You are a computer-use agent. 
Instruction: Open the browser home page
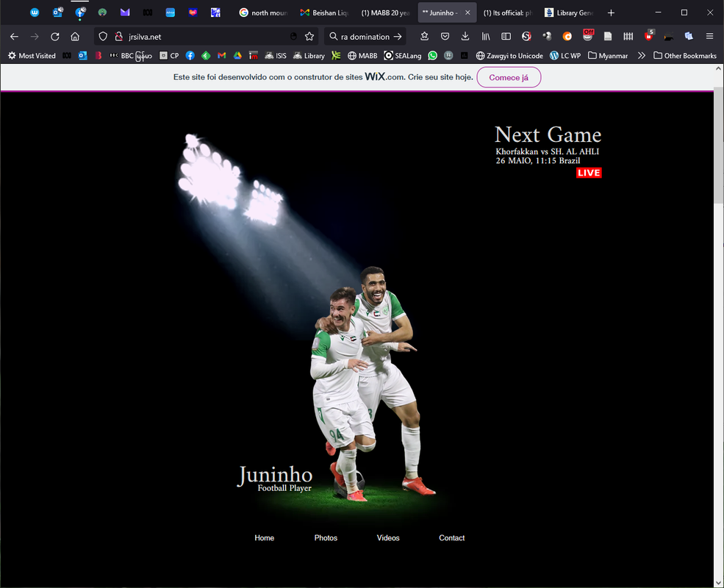click(x=75, y=37)
